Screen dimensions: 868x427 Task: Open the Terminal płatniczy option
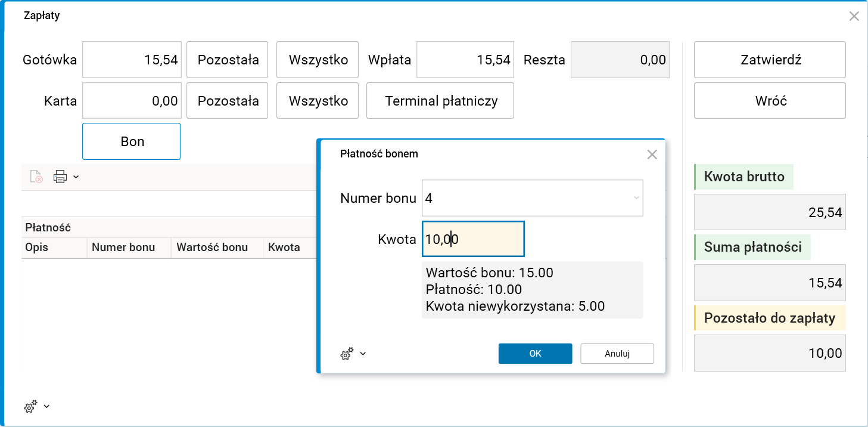440,100
